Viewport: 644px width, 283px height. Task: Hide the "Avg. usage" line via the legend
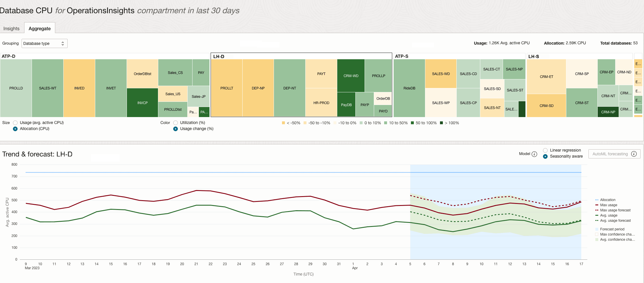coord(609,215)
